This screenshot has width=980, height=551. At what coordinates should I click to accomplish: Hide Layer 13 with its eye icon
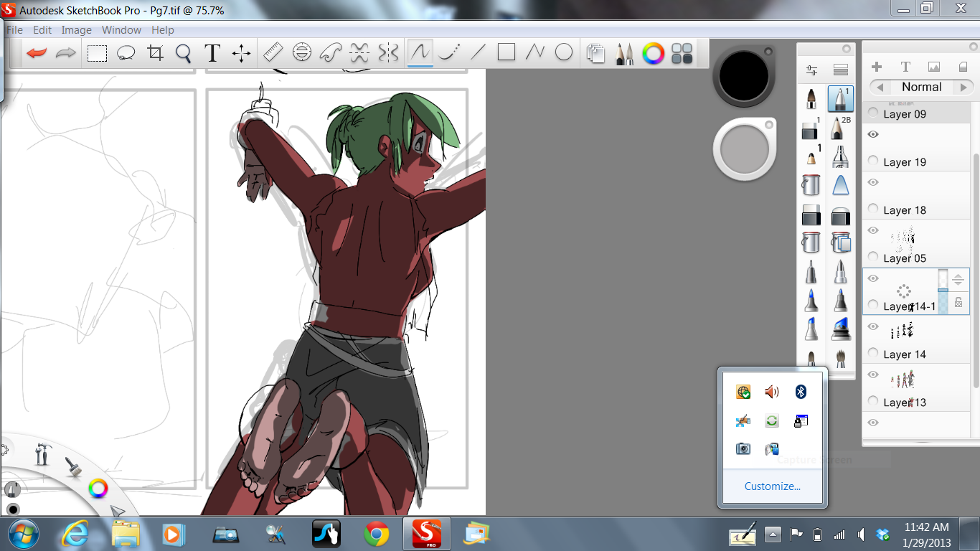(873, 375)
